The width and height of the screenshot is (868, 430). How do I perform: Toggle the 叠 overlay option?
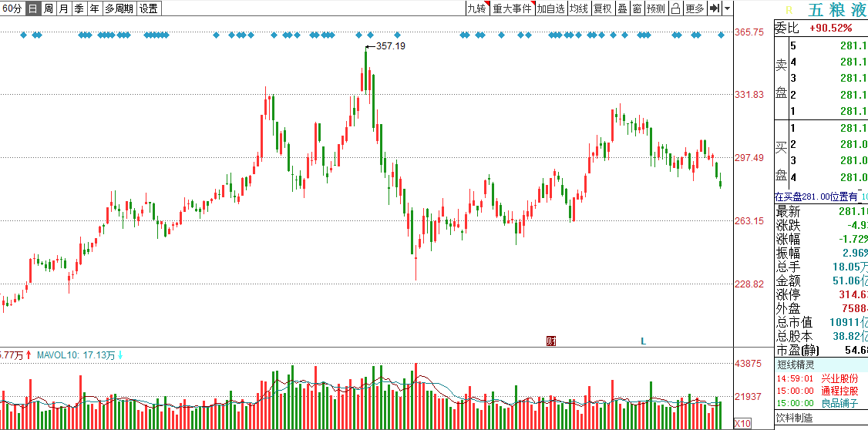point(622,8)
